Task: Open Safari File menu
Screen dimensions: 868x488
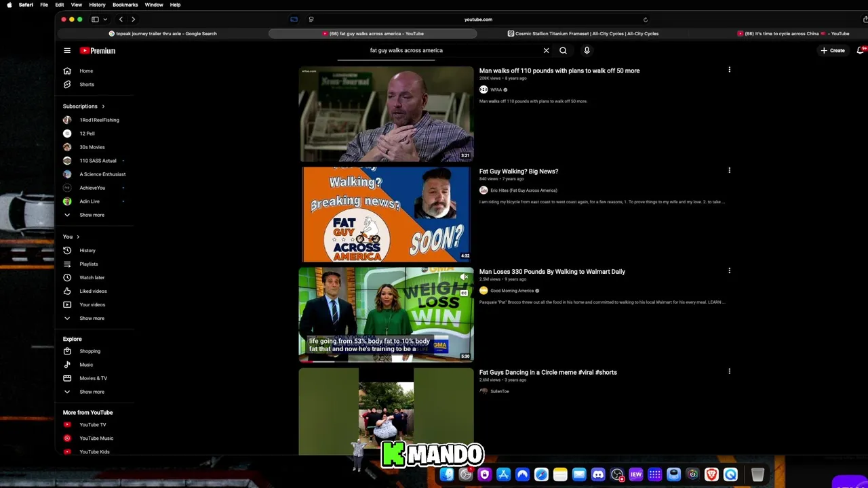Action: pyautogui.click(x=44, y=5)
